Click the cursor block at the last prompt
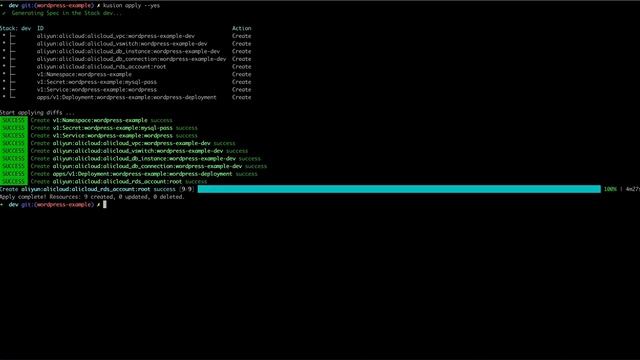Screen dimensions: 640x360 tap(105, 204)
